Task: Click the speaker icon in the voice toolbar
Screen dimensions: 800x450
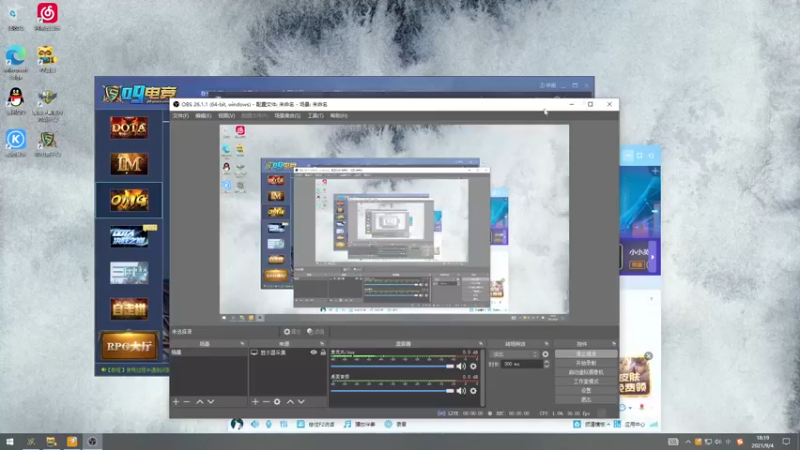Action: 255,424
